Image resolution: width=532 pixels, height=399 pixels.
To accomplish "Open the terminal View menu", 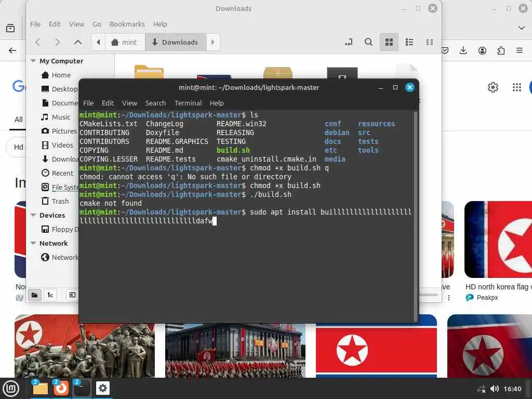I will click(129, 103).
